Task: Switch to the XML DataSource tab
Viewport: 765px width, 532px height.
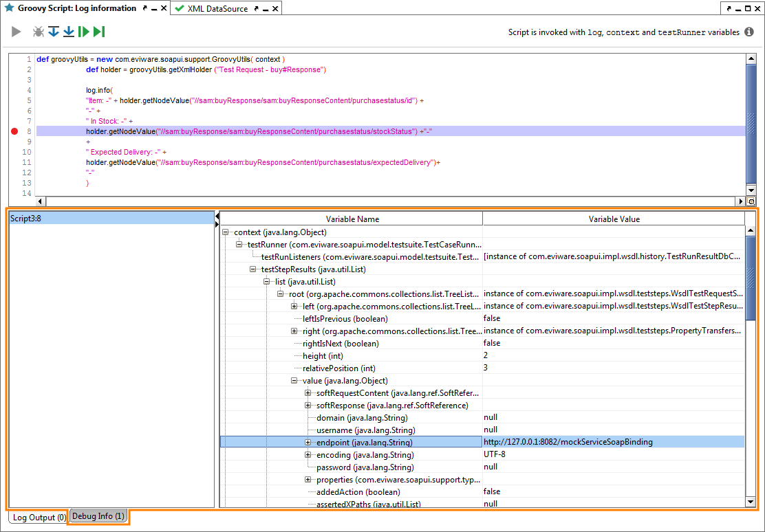Action: [217, 9]
